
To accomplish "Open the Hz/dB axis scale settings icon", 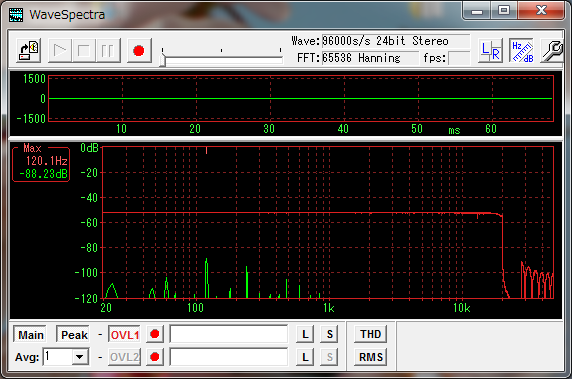I will point(522,51).
